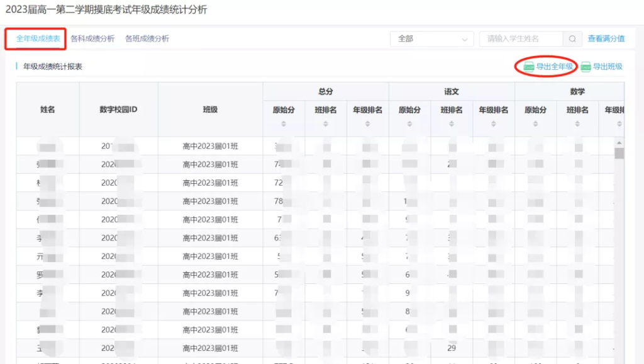Click the 数字校园ID column header
This screenshot has height=364, width=644.
coord(118,110)
